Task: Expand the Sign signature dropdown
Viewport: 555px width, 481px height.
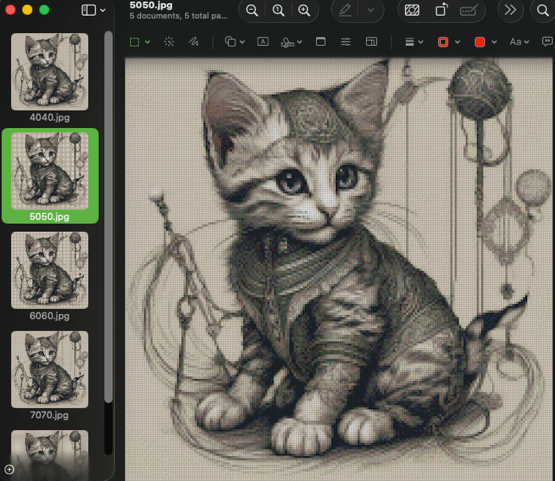Action: [x=291, y=42]
